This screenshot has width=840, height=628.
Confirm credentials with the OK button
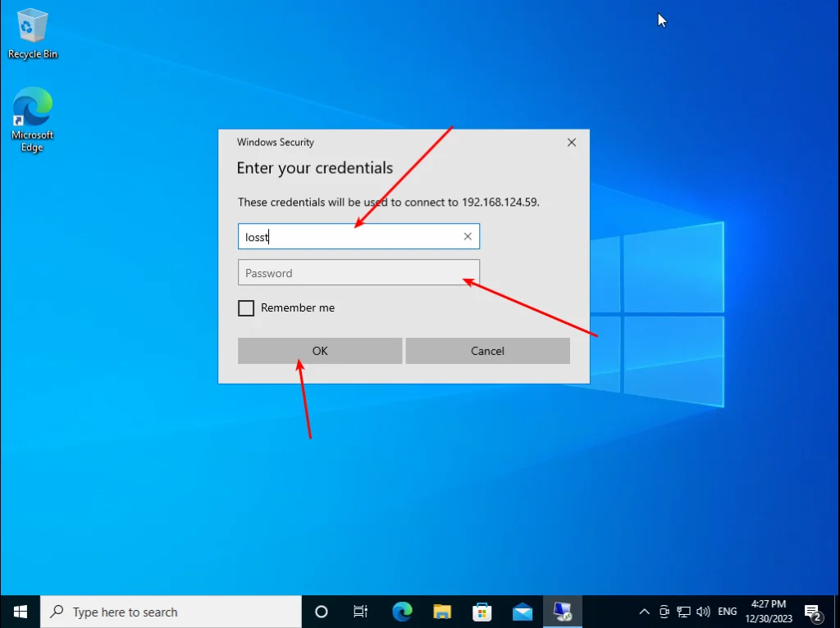(320, 351)
